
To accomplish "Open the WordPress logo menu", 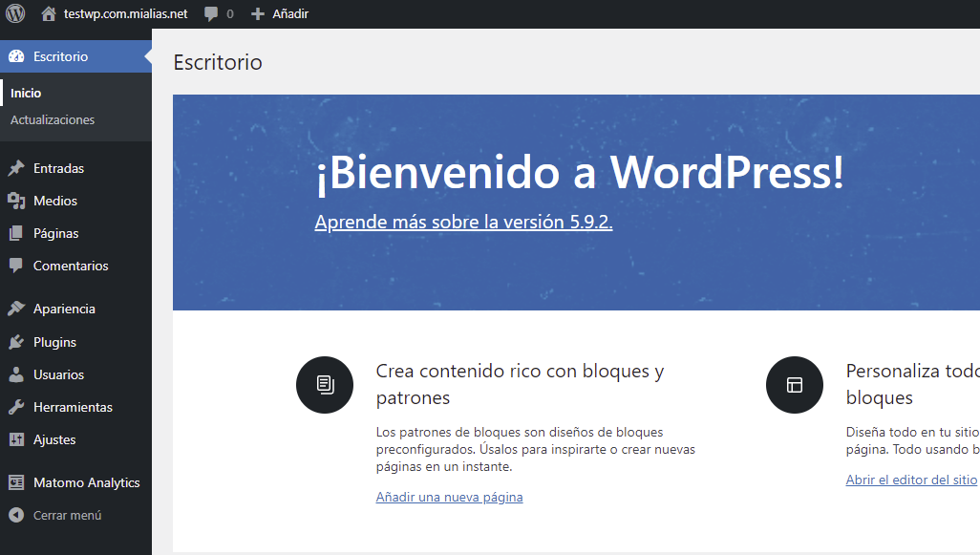I will tap(15, 13).
